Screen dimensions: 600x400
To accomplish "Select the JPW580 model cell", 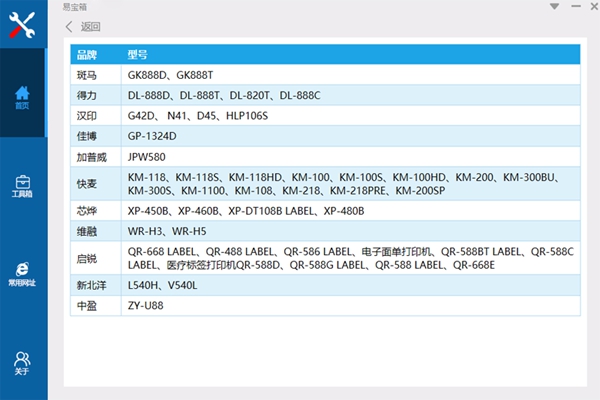I will point(351,157).
